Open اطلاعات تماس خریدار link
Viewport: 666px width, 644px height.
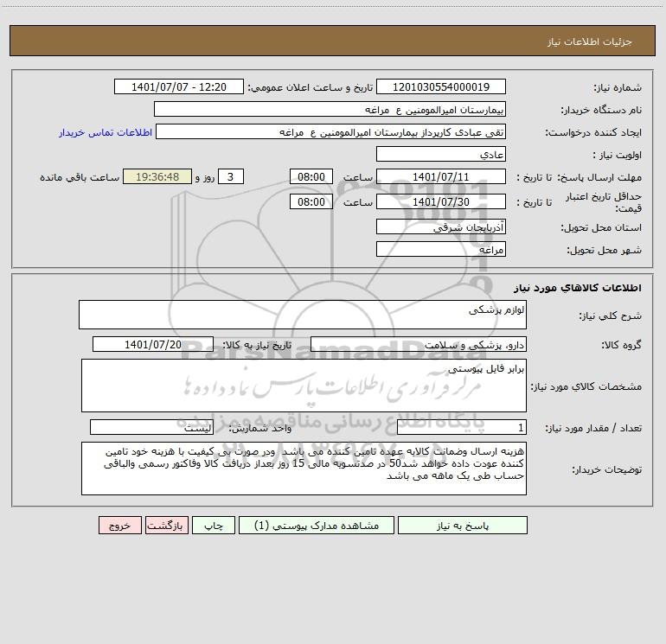(x=106, y=132)
